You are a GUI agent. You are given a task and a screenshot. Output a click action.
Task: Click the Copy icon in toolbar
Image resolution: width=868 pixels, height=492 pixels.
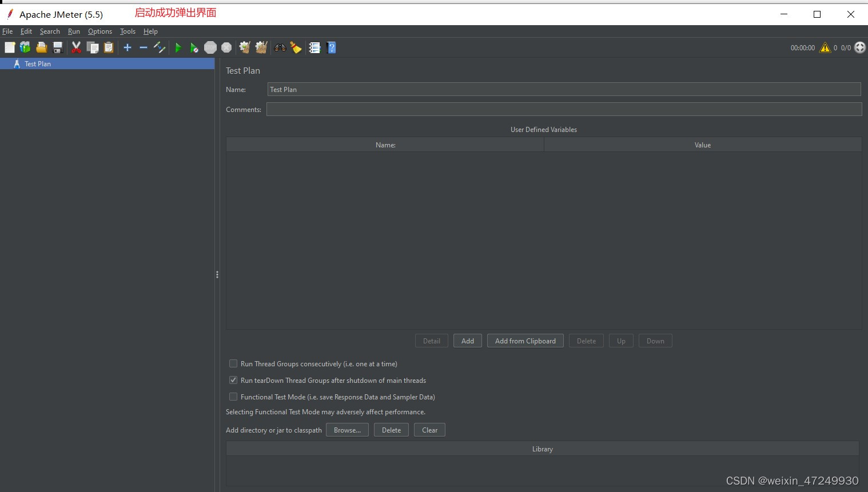[x=93, y=47]
